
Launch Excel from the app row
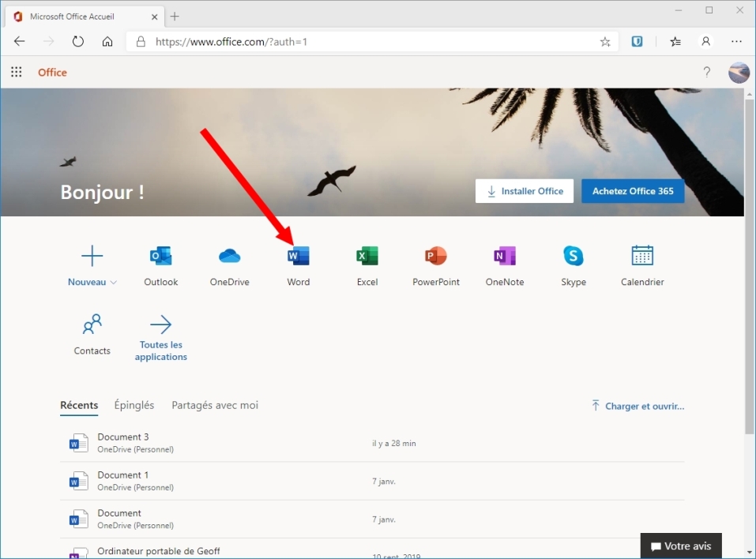pyautogui.click(x=367, y=257)
